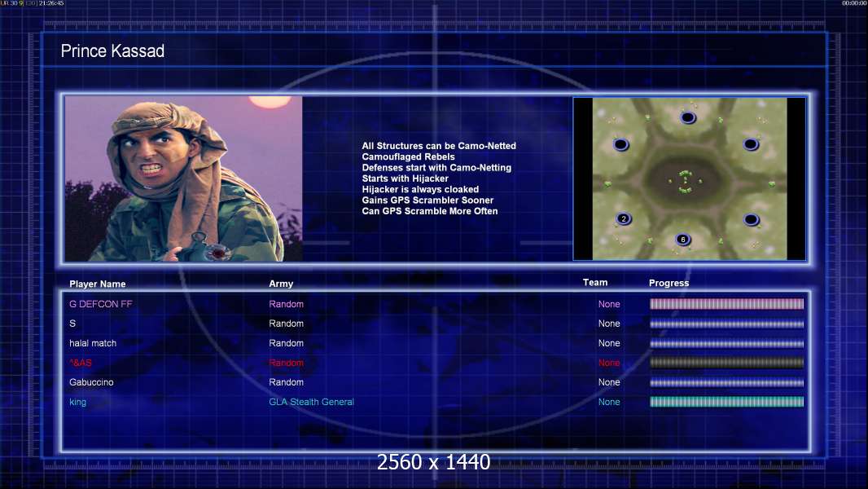The image size is (868, 489).
Task: Click the dark progress bar for ^&AS
Action: [x=727, y=363]
